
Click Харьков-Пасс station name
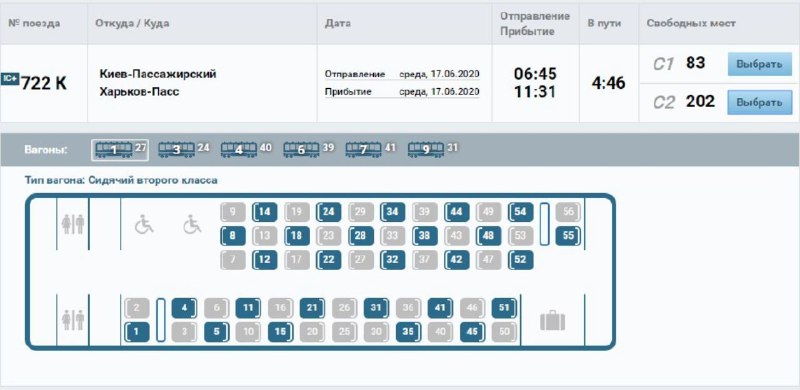(x=139, y=93)
